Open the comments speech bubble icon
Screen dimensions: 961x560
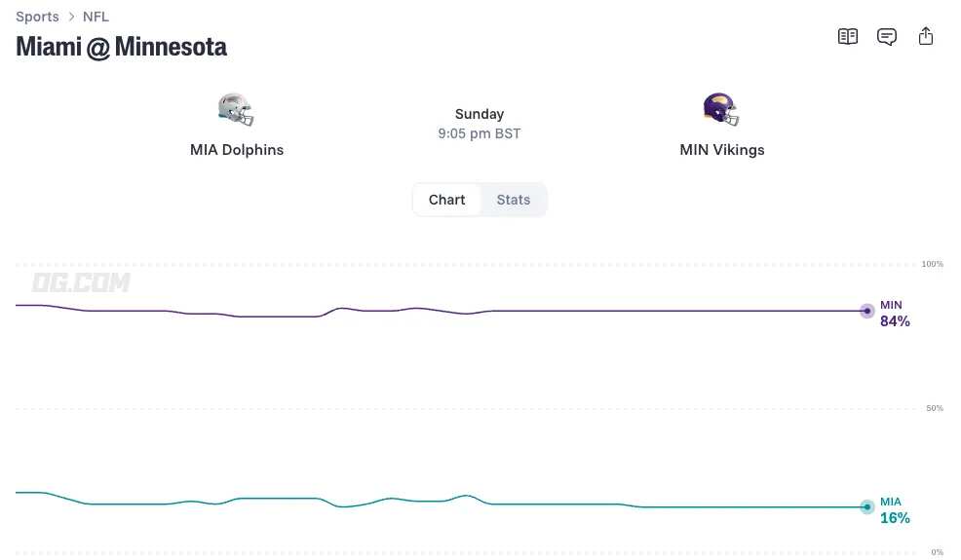click(x=887, y=37)
